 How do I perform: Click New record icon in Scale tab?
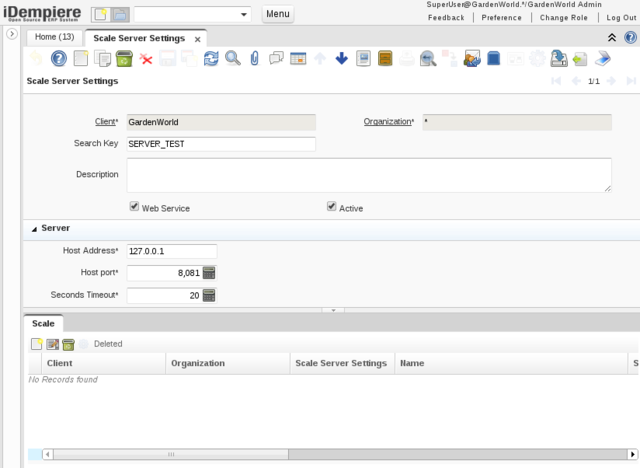point(37,344)
